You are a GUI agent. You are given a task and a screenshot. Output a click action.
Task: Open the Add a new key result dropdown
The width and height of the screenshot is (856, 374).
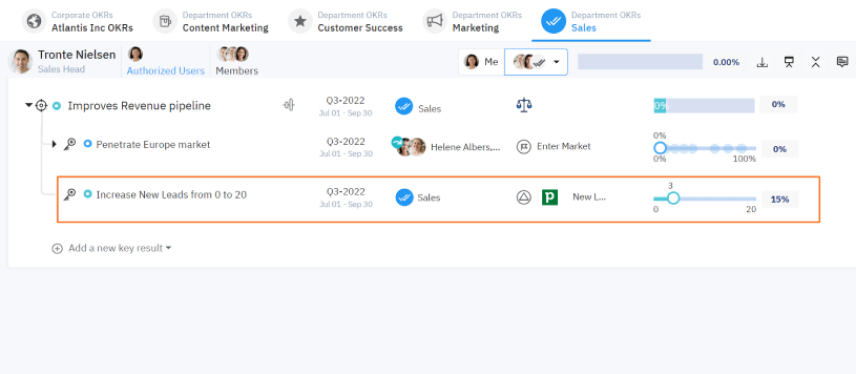coord(120,248)
